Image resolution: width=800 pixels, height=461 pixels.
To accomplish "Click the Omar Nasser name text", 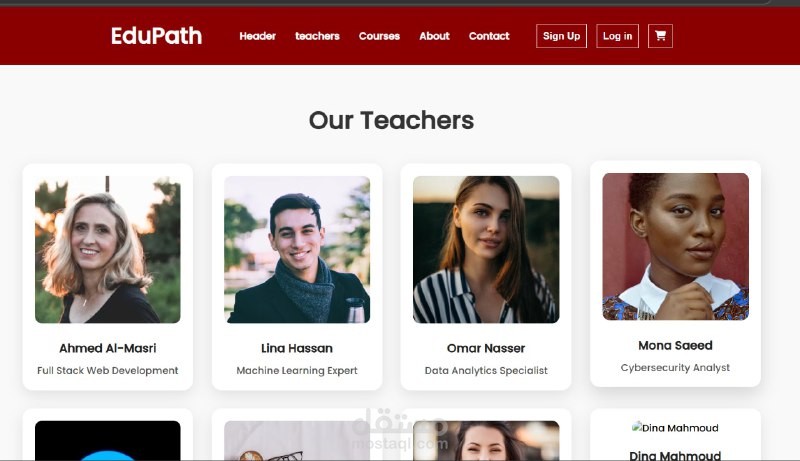I will 486,348.
